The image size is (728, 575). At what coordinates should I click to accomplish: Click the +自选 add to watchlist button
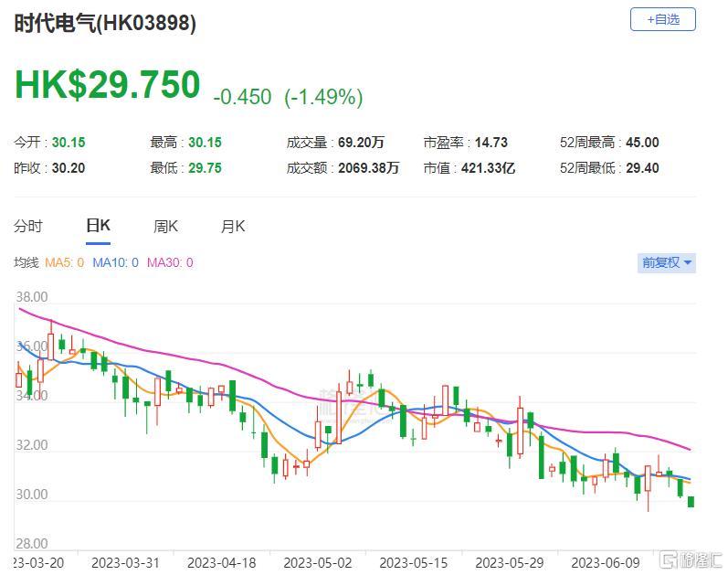coord(662,19)
